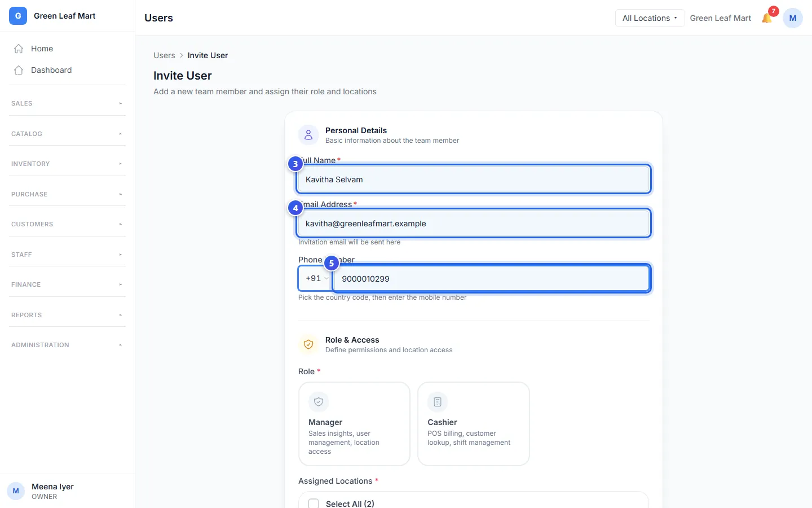Select the Cashier role card
The height and width of the screenshot is (508, 812).
point(474,424)
